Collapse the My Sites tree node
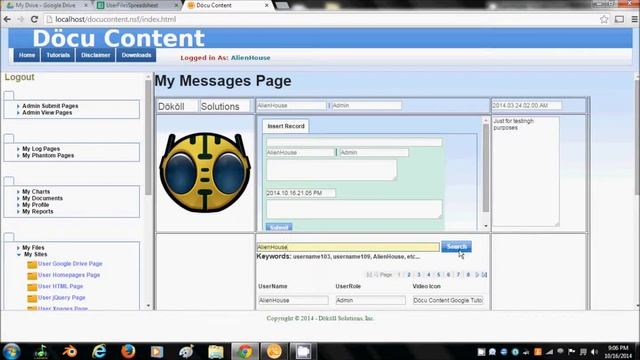This screenshot has width=640, height=360. pyautogui.click(x=19, y=254)
